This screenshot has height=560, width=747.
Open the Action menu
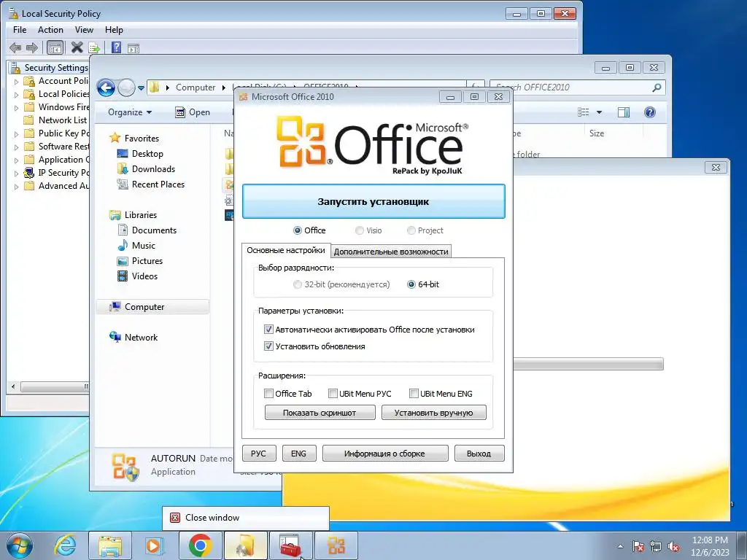[50, 29]
